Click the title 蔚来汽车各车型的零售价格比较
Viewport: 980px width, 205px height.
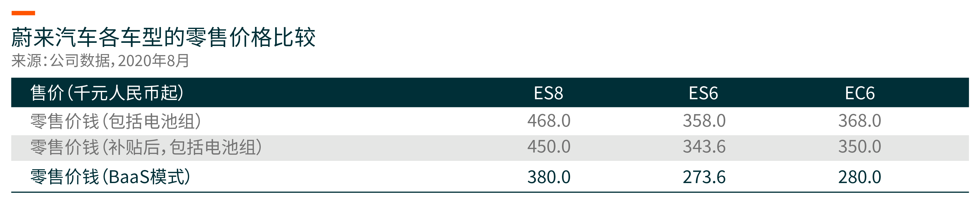click(163, 37)
